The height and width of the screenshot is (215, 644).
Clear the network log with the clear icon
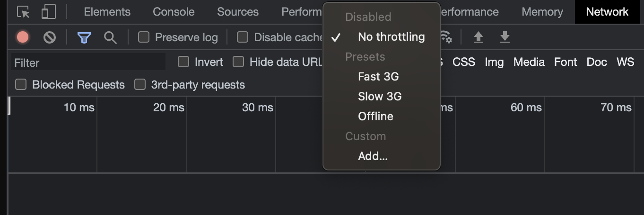coord(49,37)
